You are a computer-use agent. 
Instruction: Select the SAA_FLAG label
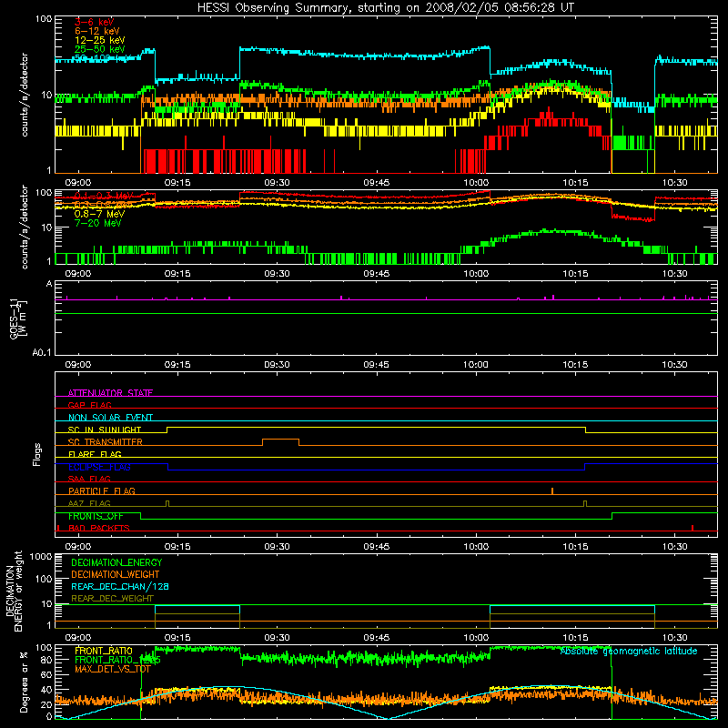(x=89, y=479)
